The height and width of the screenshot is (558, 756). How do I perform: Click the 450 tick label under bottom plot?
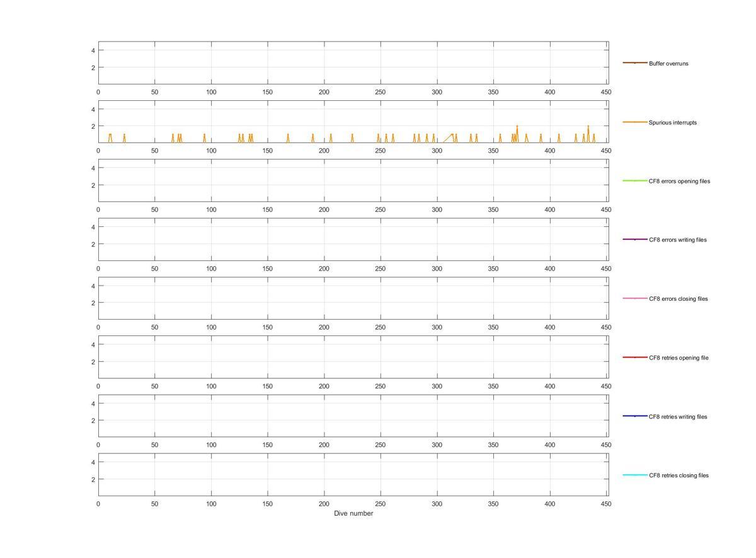click(606, 504)
